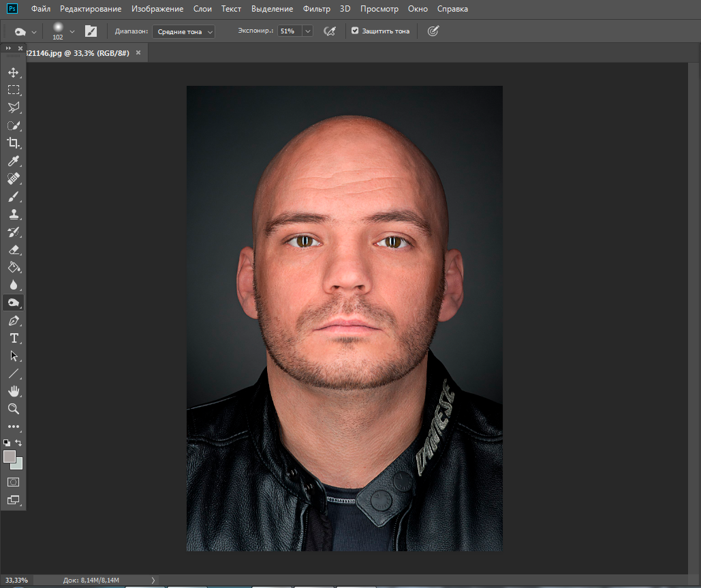Expand the tools panel double arrows
The width and height of the screenshot is (701, 588).
coord(8,48)
